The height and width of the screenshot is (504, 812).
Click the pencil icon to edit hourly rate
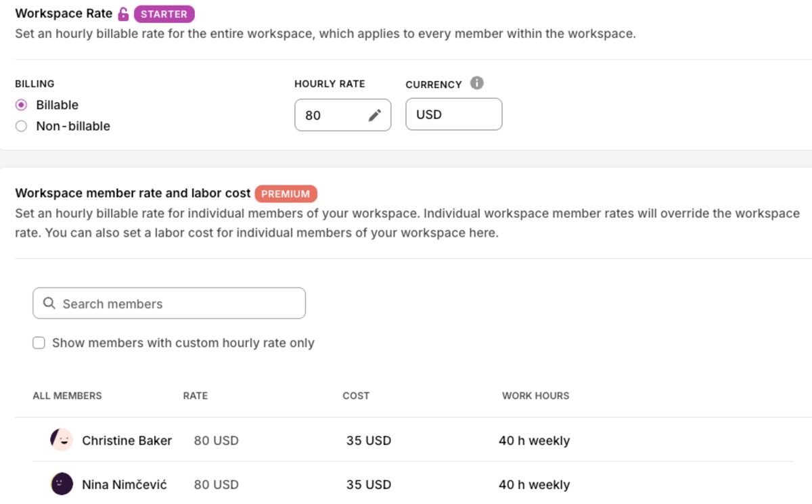[375, 115]
